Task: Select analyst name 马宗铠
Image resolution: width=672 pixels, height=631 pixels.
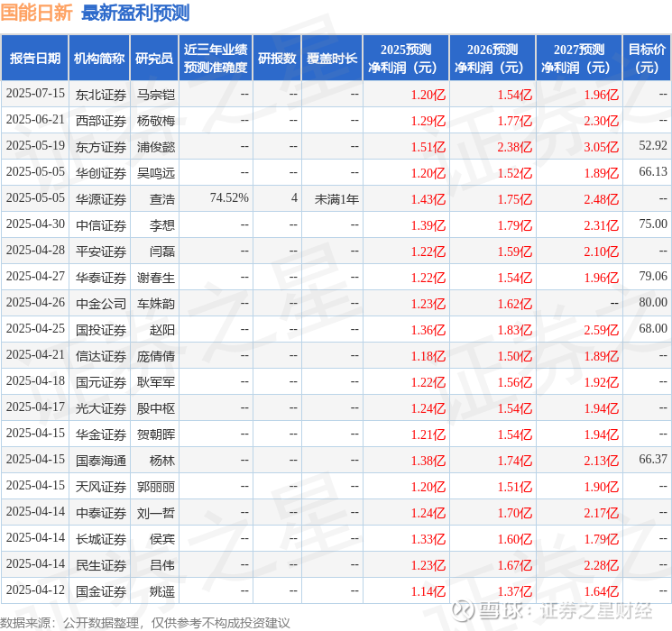Action: 155,95
